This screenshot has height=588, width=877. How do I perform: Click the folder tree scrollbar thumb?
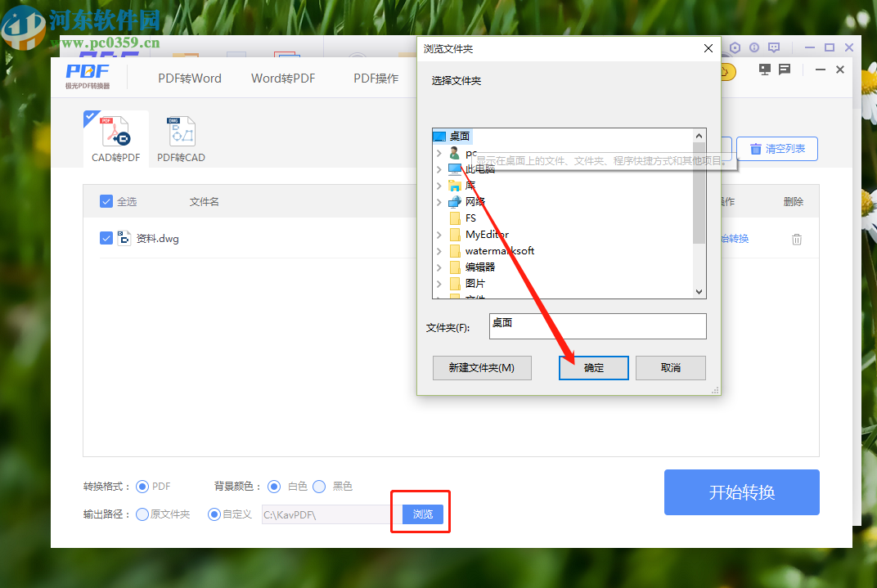point(699,193)
